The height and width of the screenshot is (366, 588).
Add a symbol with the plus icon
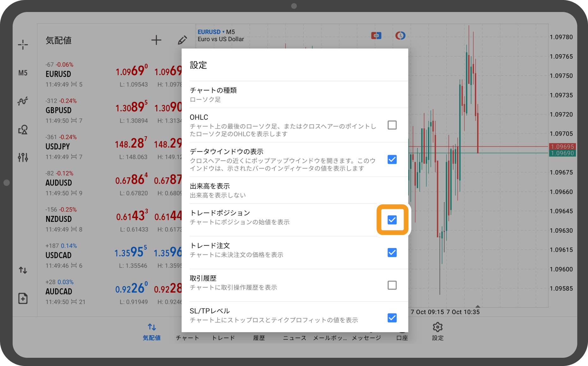pos(156,40)
